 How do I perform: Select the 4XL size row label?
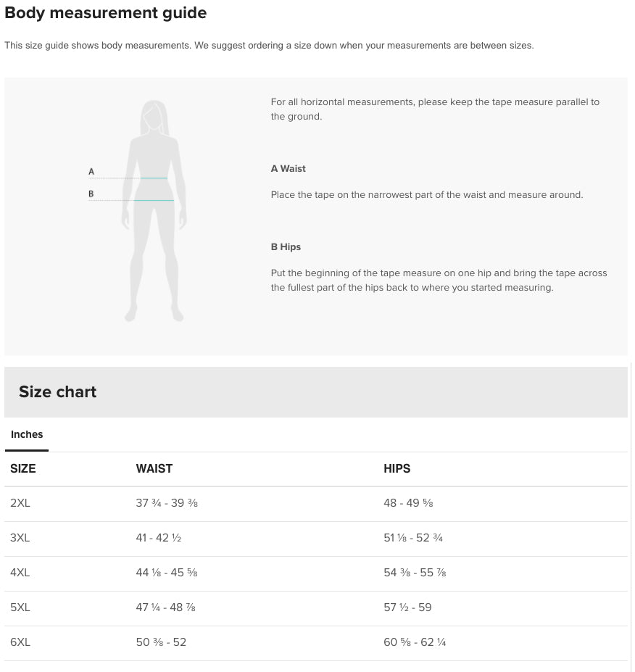(x=20, y=573)
